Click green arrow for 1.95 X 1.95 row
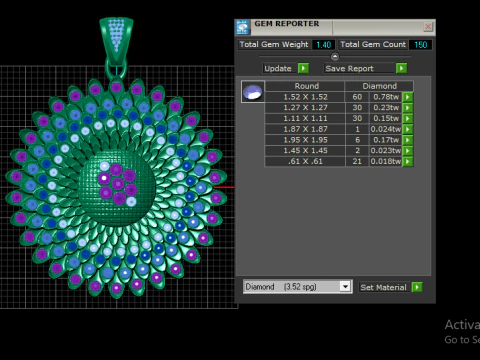The width and height of the screenshot is (480, 360). [x=408, y=140]
